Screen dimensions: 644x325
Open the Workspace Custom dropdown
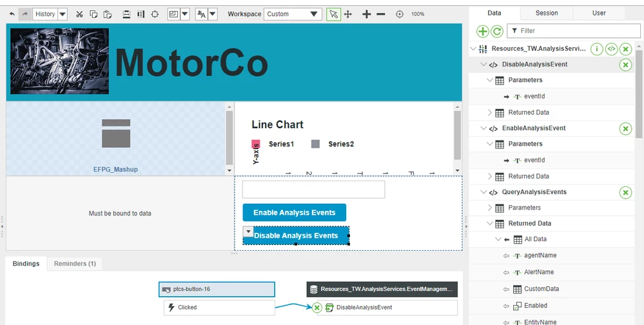click(293, 14)
